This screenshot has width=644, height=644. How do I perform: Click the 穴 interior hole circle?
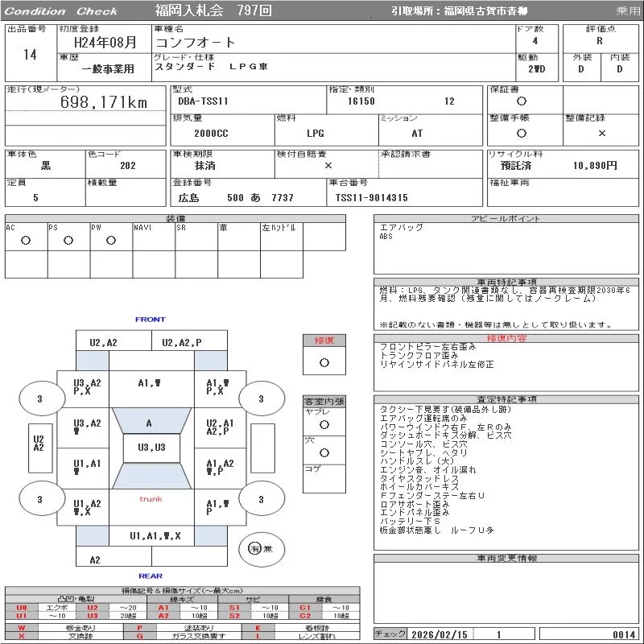tap(324, 452)
